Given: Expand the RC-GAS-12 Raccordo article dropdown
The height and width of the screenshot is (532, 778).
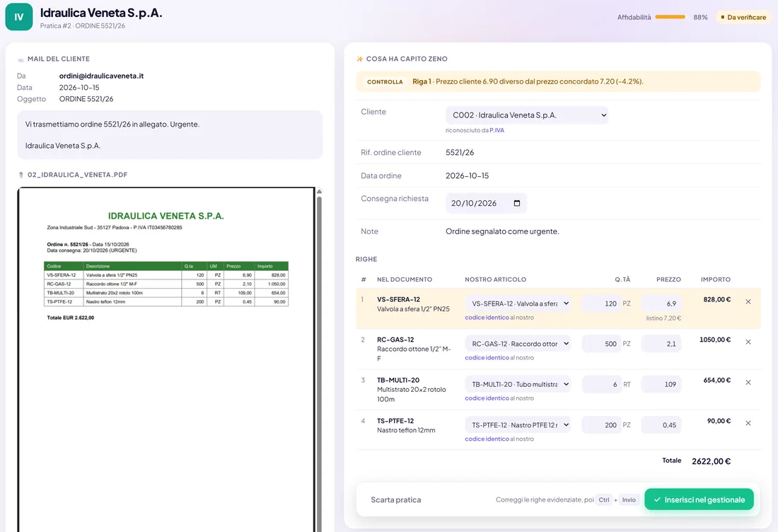Looking at the screenshot, I should 518,344.
